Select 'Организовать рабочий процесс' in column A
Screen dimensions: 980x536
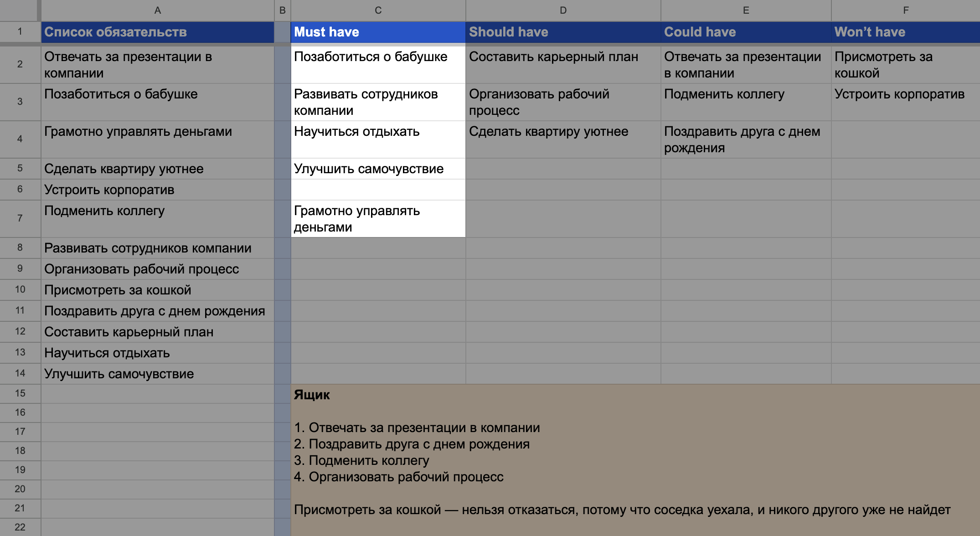pyautogui.click(x=158, y=269)
